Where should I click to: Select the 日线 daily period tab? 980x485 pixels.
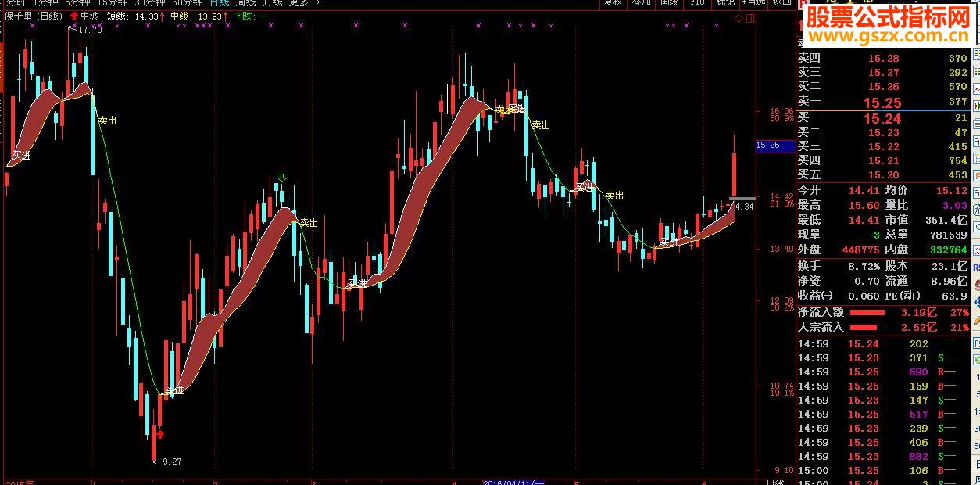[220, 2]
